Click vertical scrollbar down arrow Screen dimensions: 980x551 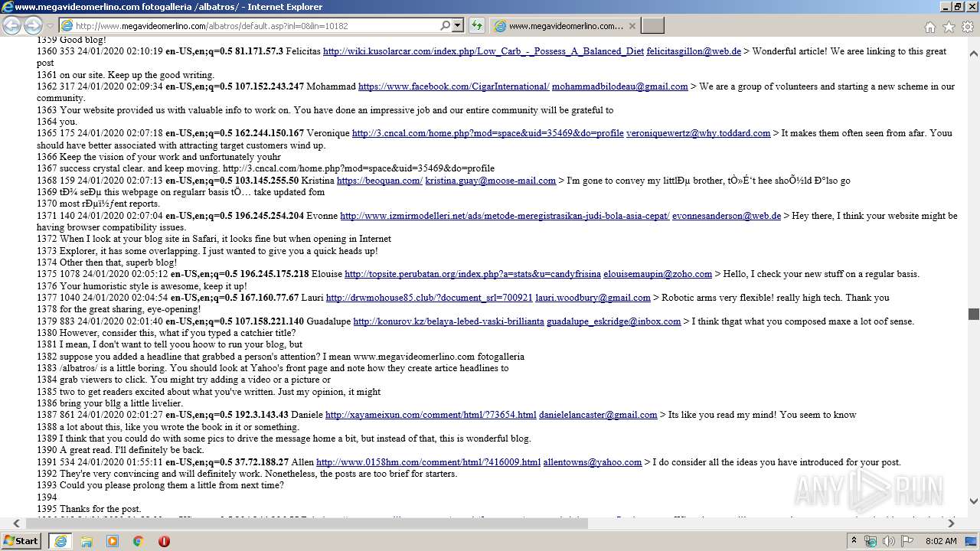pos(974,501)
